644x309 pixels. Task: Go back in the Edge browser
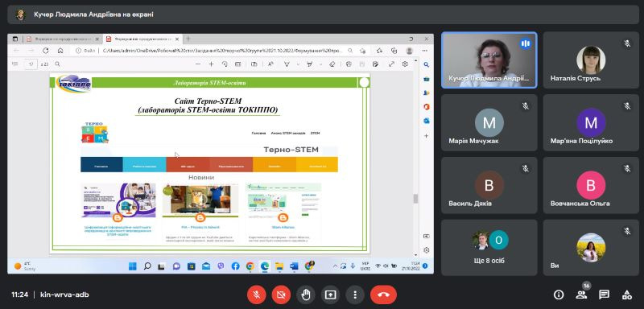pyautogui.click(x=16, y=51)
